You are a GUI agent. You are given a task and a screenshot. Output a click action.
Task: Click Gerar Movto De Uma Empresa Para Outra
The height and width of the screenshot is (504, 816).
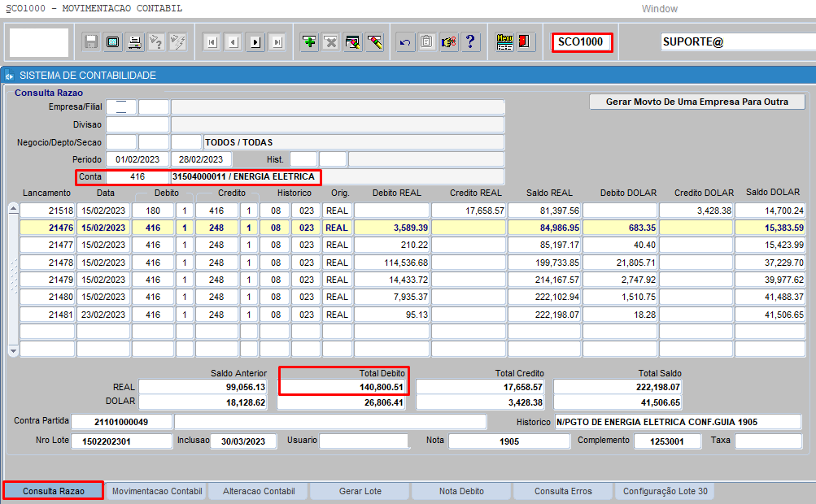coord(697,102)
